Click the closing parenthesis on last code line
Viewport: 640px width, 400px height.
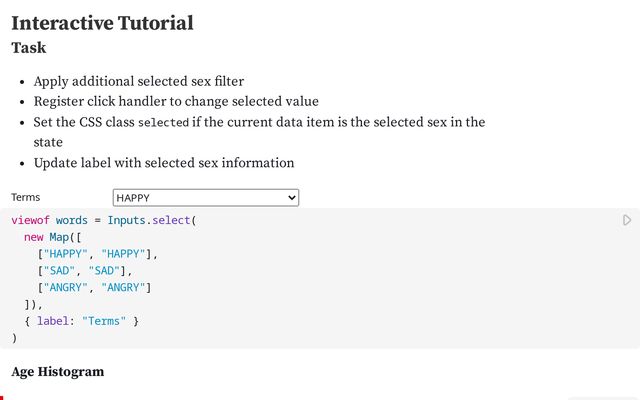pyautogui.click(x=15, y=338)
